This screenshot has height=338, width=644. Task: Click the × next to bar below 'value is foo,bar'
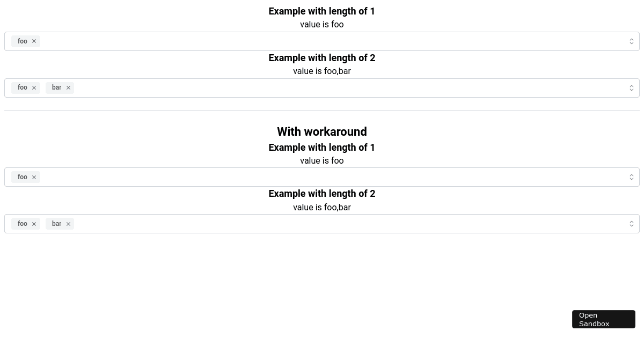point(68,87)
